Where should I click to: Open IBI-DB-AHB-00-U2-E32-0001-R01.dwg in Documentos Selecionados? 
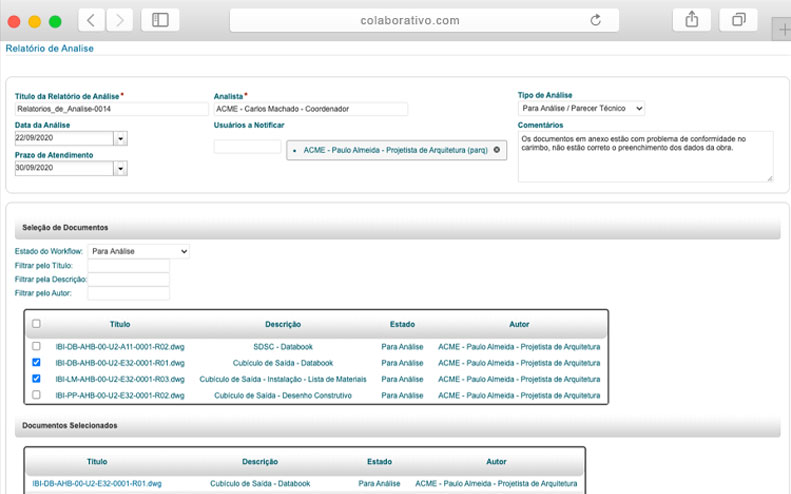tap(97, 483)
